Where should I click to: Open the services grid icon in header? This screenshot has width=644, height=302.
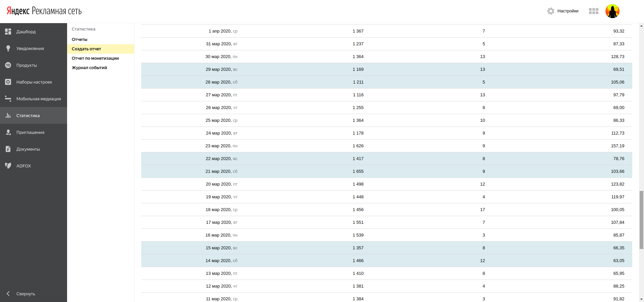pos(593,11)
